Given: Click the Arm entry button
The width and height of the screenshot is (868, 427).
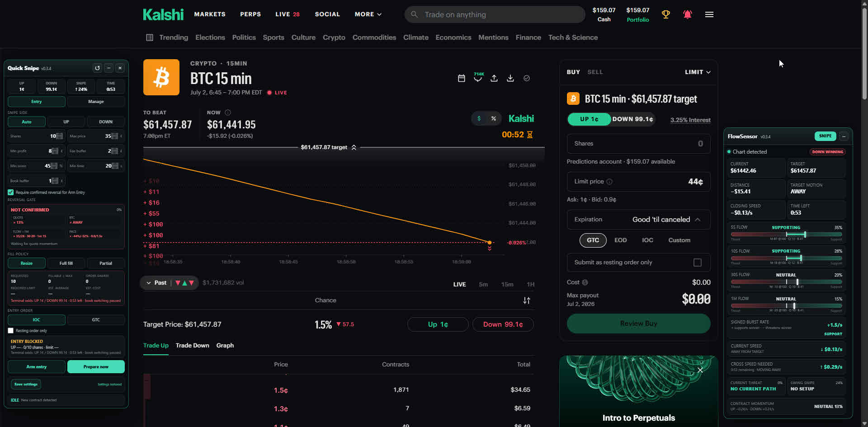Looking at the screenshot, I should pos(37,367).
